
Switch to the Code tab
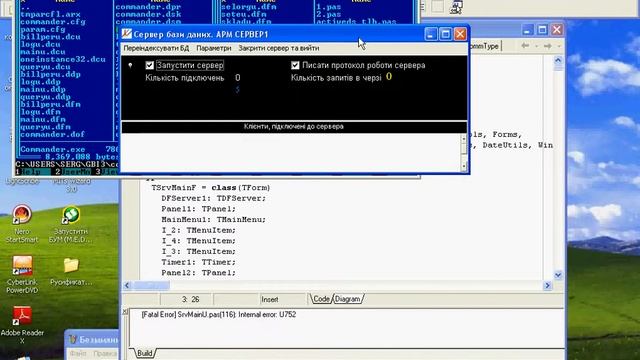pos(321,299)
